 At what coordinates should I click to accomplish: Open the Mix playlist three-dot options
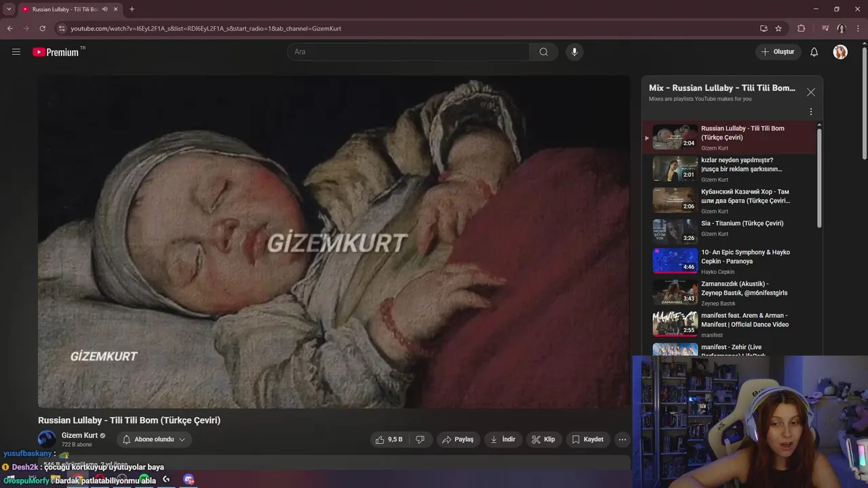click(811, 112)
